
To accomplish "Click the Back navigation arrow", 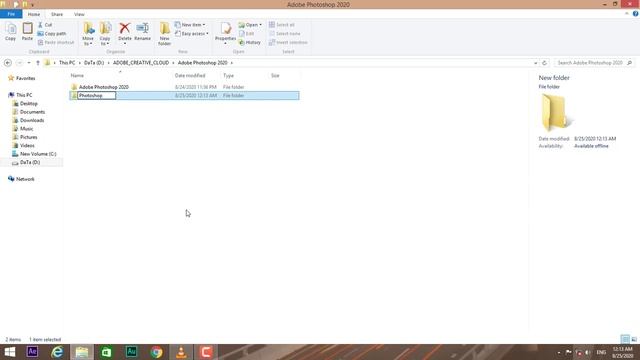I will pyautogui.click(x=8, y=63).
